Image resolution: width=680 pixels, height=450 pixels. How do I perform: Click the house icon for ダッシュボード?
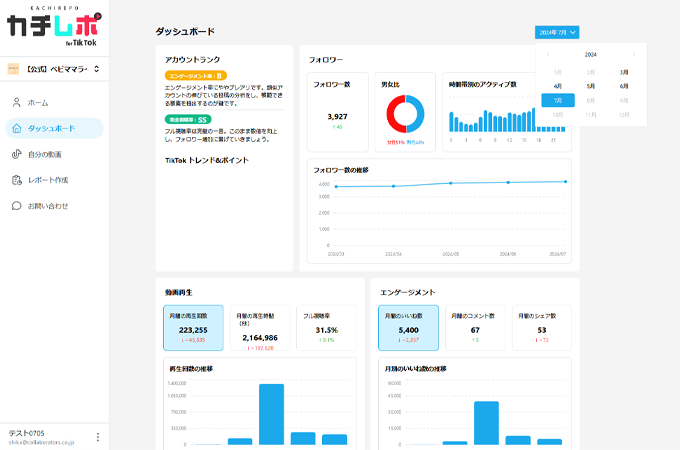(x=16, y=128)
